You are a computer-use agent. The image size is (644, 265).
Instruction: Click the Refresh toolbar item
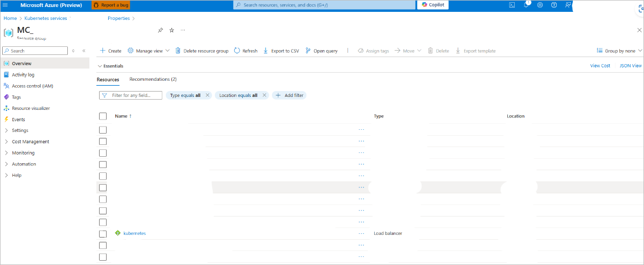click(246, 51)
